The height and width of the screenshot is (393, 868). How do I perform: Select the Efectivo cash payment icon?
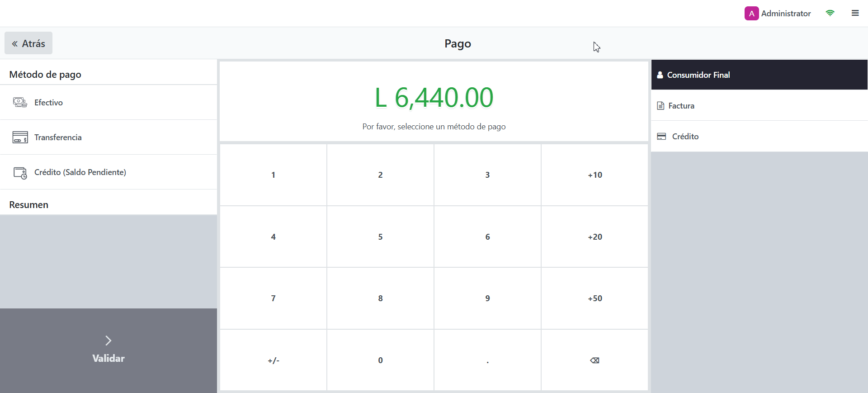click(20, 102)
